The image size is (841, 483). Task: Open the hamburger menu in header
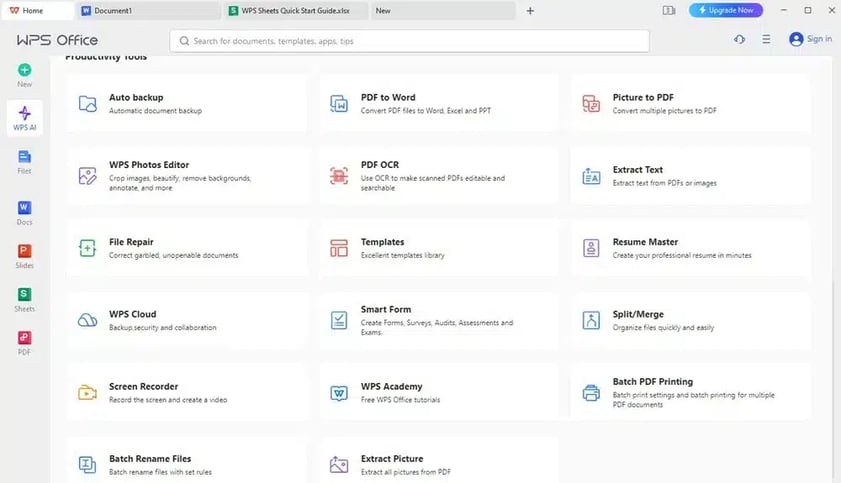[x=766, y=39]
